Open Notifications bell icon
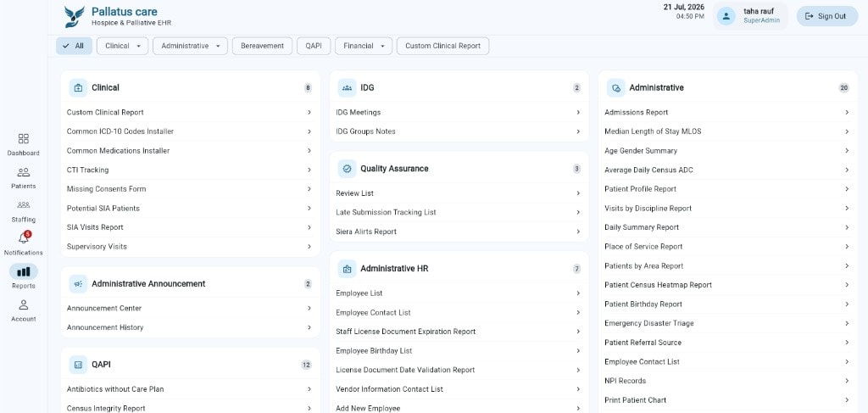Image resolution: width=868 pixels, height=413 pixels. (x=23, y=238)
